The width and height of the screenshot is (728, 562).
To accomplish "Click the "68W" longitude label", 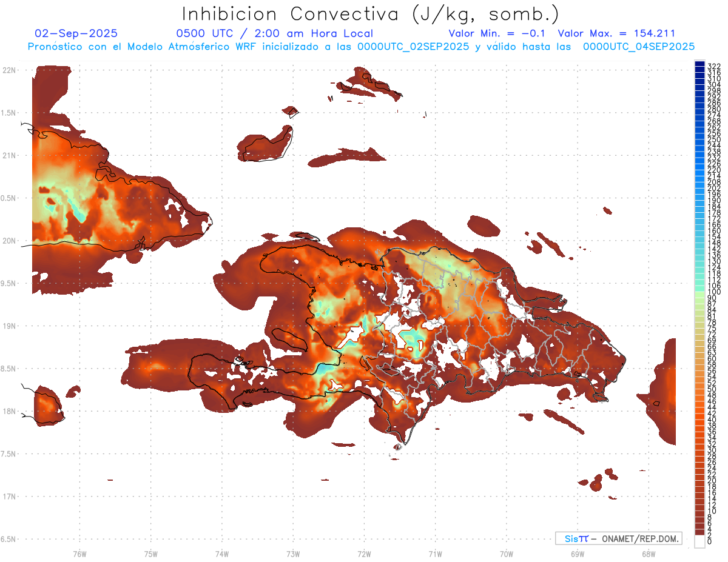I will (648, 554).
